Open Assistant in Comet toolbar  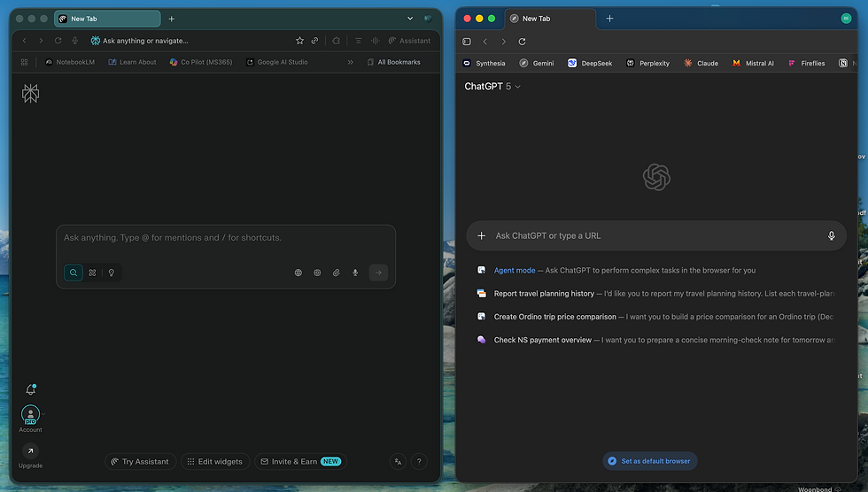pyautogui.click(x=409, y=41)
